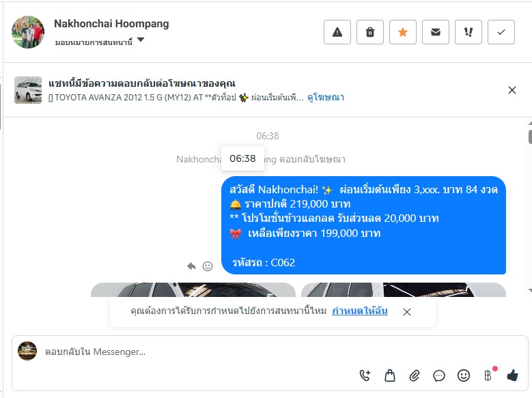Viewport: 532px width, 398px height.
Task: Delete conversation using trash icon
Action: (x=370, y=32)
